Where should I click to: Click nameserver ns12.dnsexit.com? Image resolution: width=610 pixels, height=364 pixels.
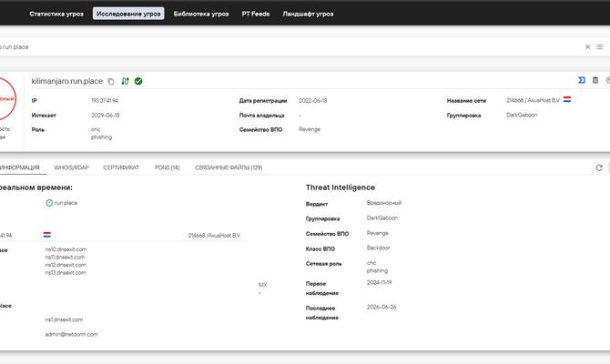(66, 265)
